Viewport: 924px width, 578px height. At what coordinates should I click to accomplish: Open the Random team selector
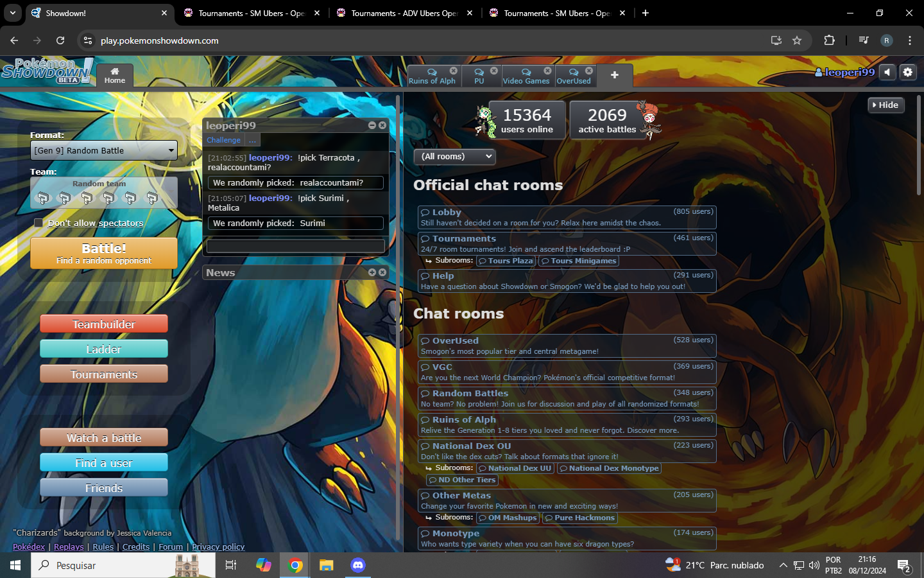pos(104,192)
